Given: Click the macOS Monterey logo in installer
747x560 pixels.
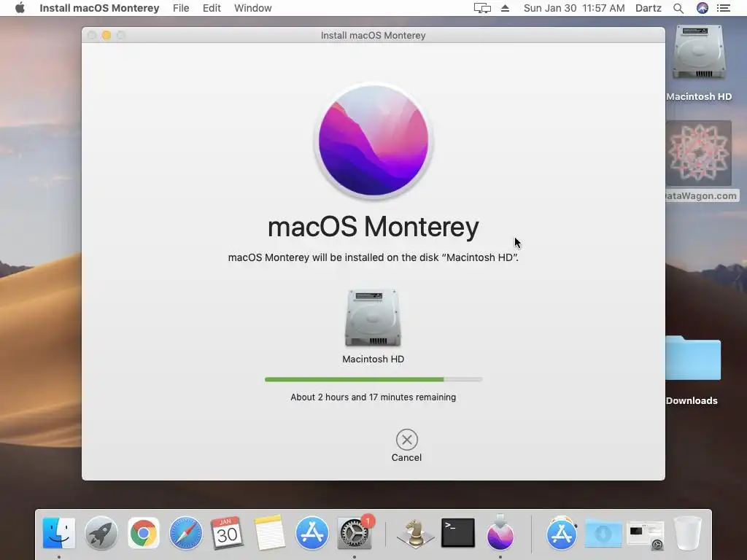Looking at the screenshot, I should (x=373, y=141).
